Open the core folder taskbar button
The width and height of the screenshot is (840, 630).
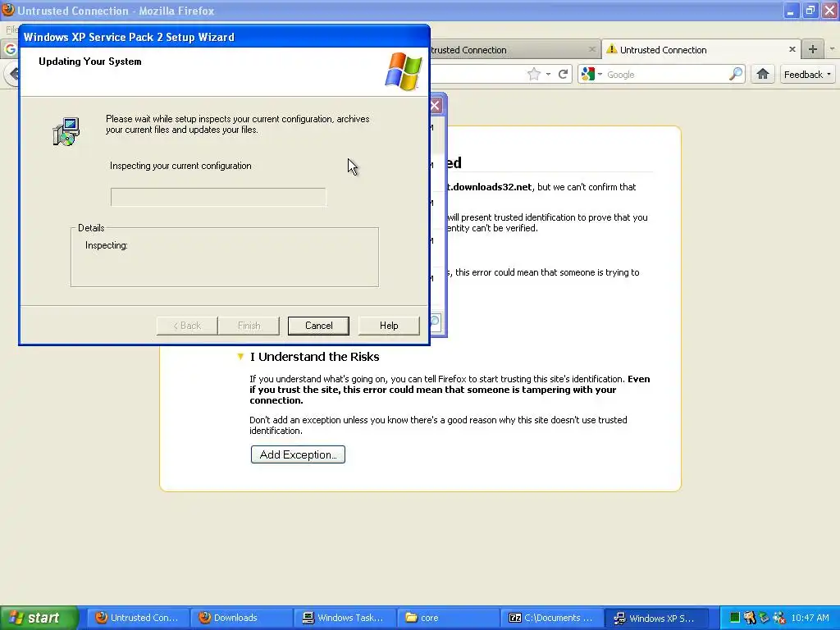coord(448,618)
